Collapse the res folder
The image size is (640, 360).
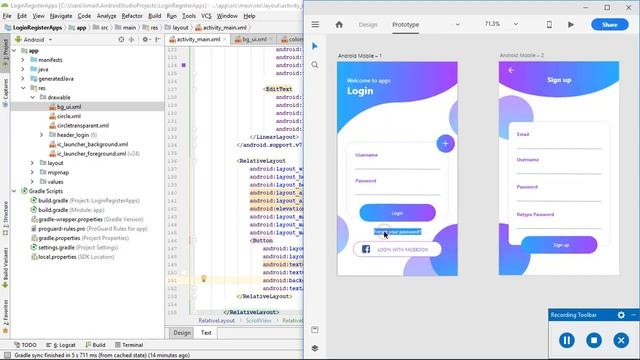pos(23,88)
